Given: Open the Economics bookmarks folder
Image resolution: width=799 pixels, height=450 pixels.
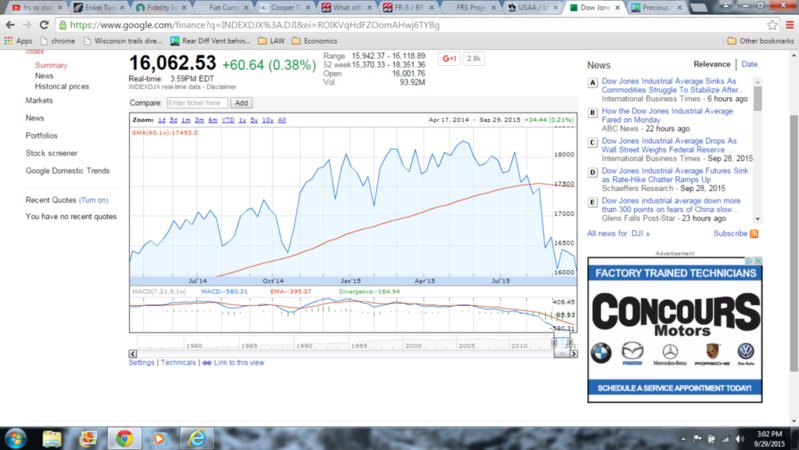Looking at the screenshot, I should 314,41.
